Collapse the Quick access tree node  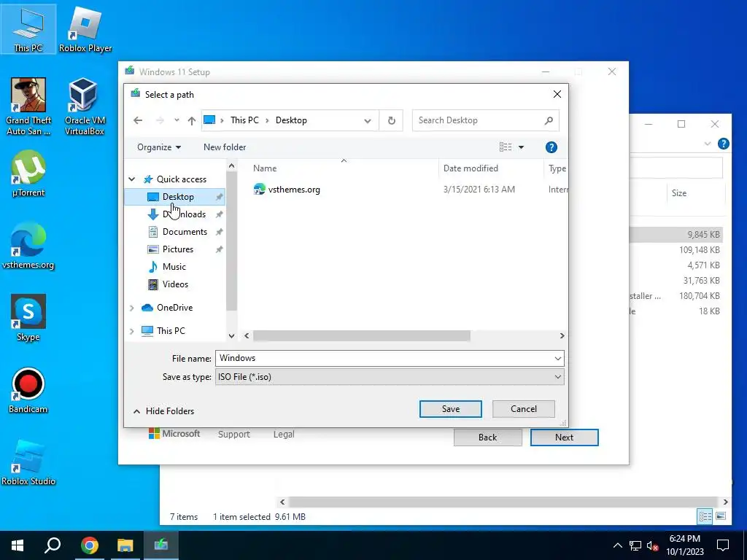point(132,179)
